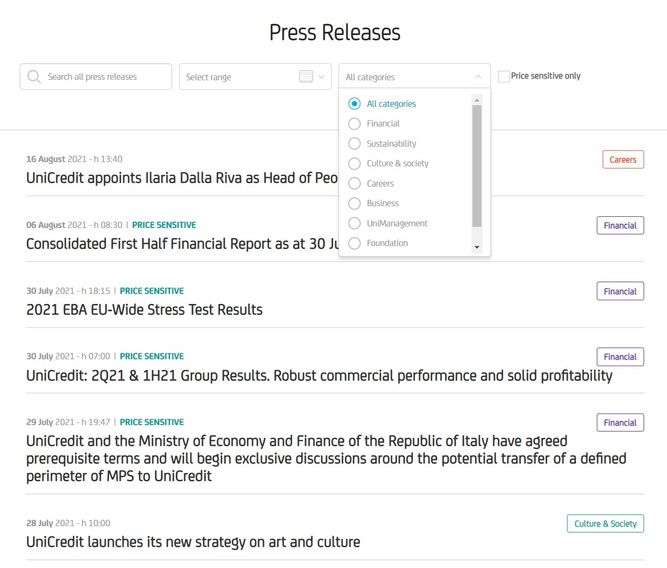Click the category list scroll-down arrow
The image size is (667, 568).
pos(477,247)
